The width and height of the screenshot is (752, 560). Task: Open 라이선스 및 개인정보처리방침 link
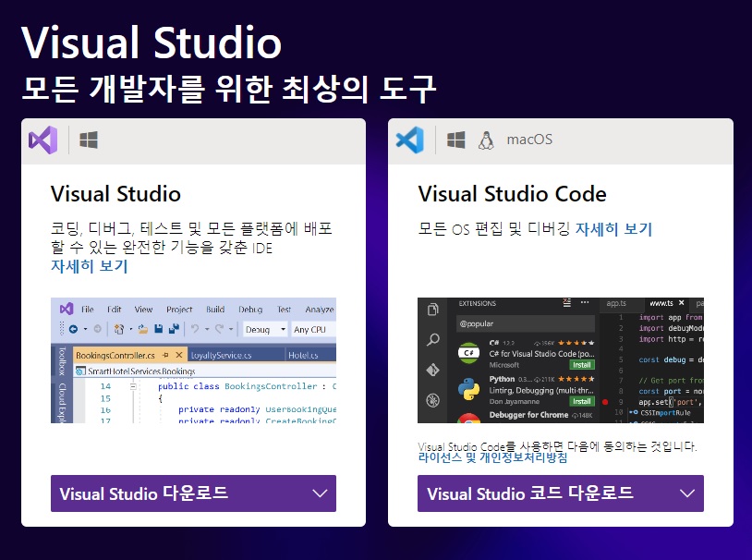492,457
